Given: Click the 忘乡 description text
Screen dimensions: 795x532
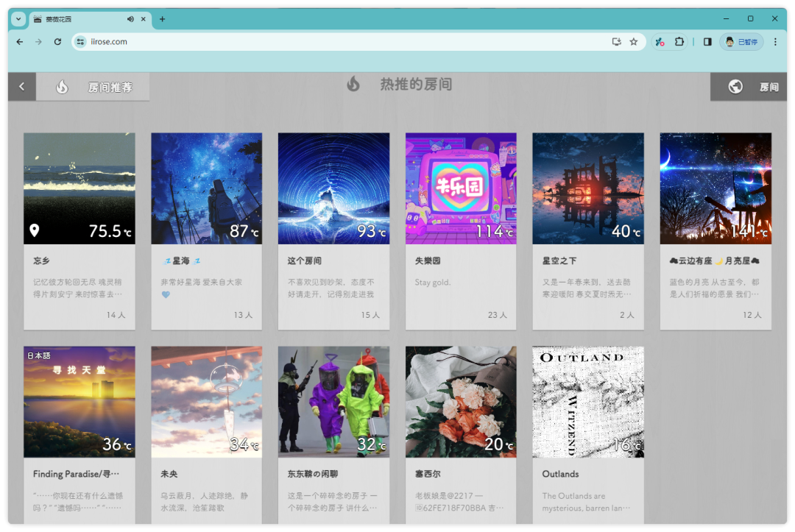Looking at the screenshot, I should click(77, 288).
